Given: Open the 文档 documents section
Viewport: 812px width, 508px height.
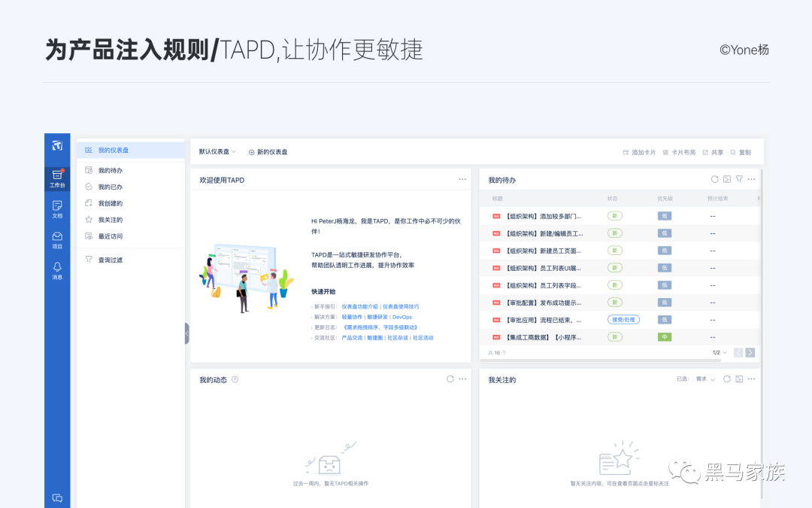Looking at the screenshot, I should pos(57,209).
